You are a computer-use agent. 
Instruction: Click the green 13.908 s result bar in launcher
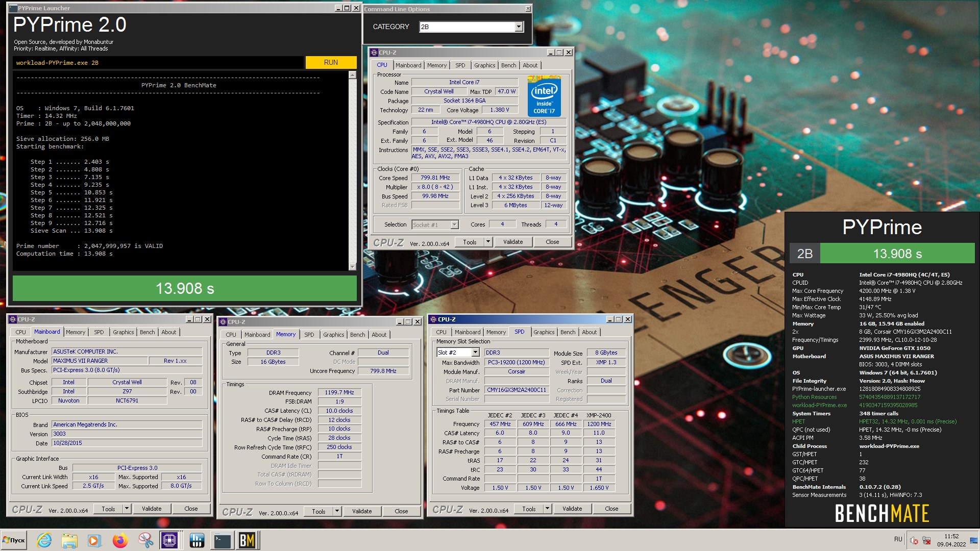point(185,289)
